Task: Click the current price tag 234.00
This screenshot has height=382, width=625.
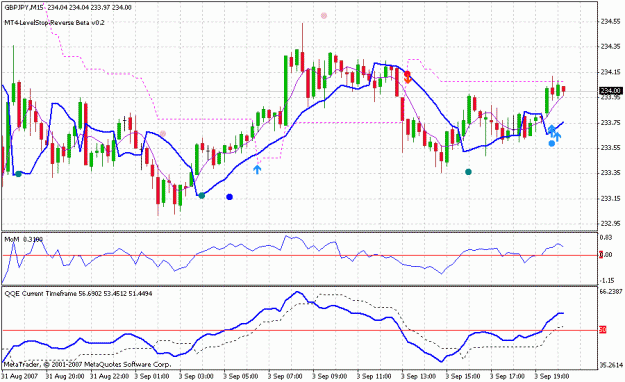Action: click(610, 91)
